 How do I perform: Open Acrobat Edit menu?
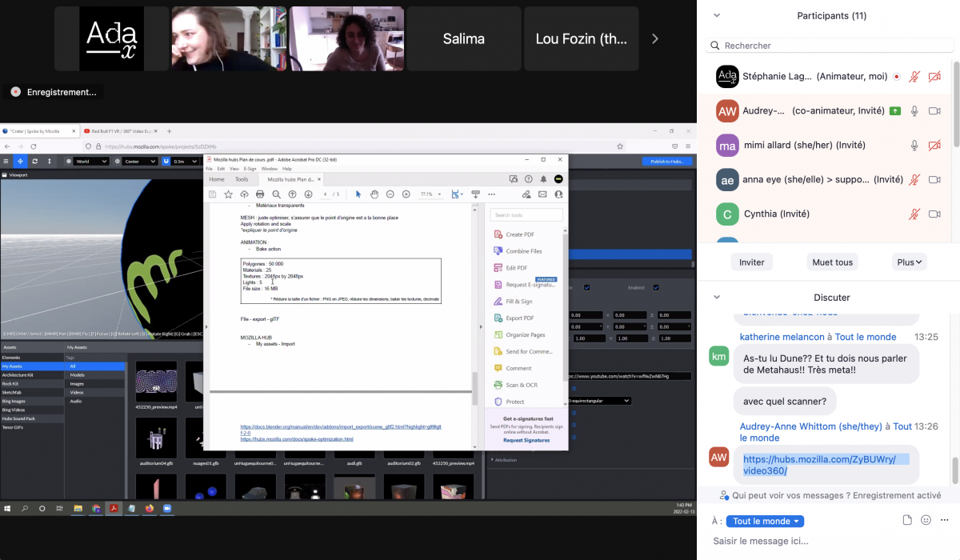(221, 169)
